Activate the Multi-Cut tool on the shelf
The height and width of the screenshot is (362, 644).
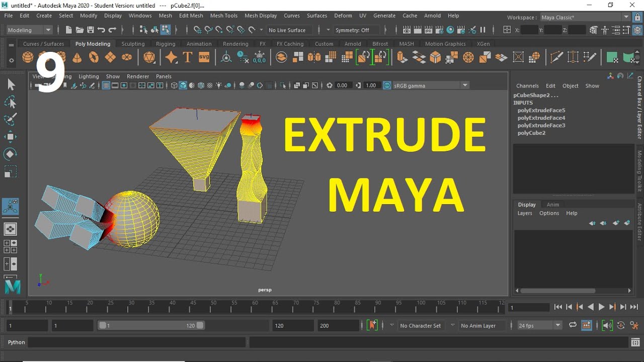click(556, 57)
